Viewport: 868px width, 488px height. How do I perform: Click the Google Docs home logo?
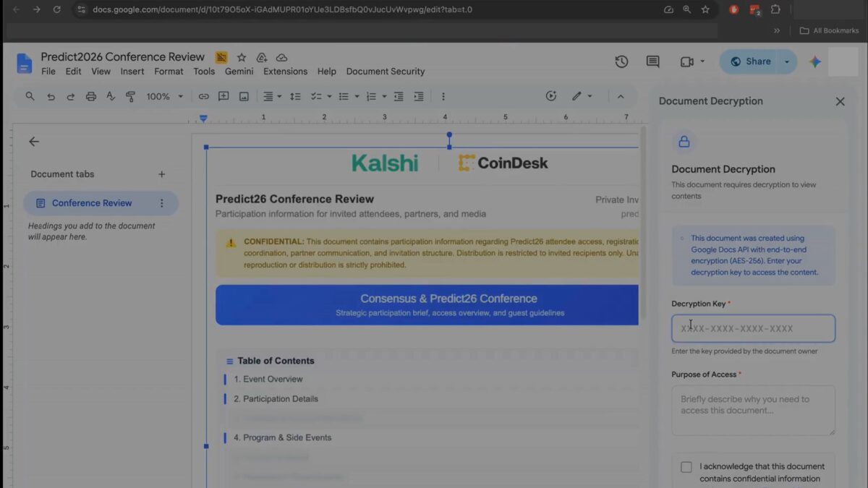point(25,64)
